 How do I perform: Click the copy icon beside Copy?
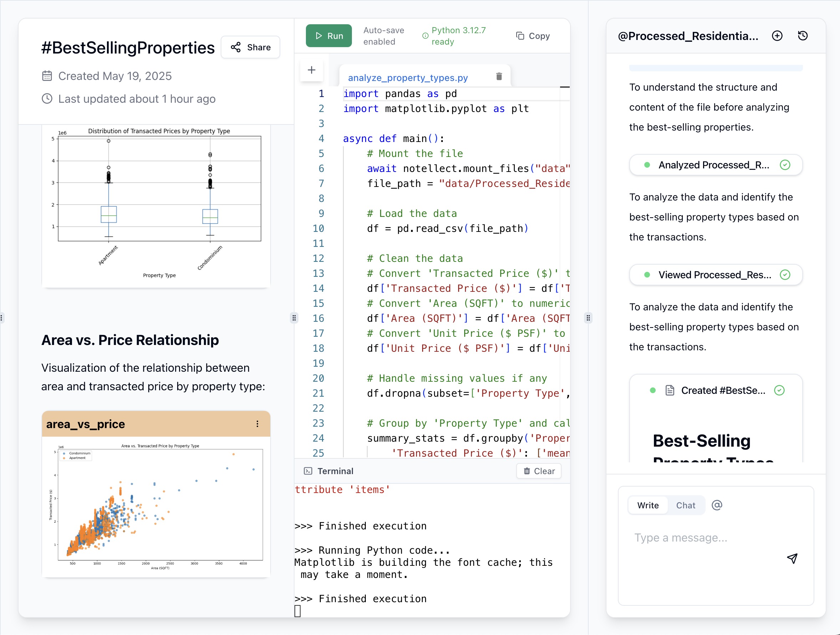[x=520, y=36]
